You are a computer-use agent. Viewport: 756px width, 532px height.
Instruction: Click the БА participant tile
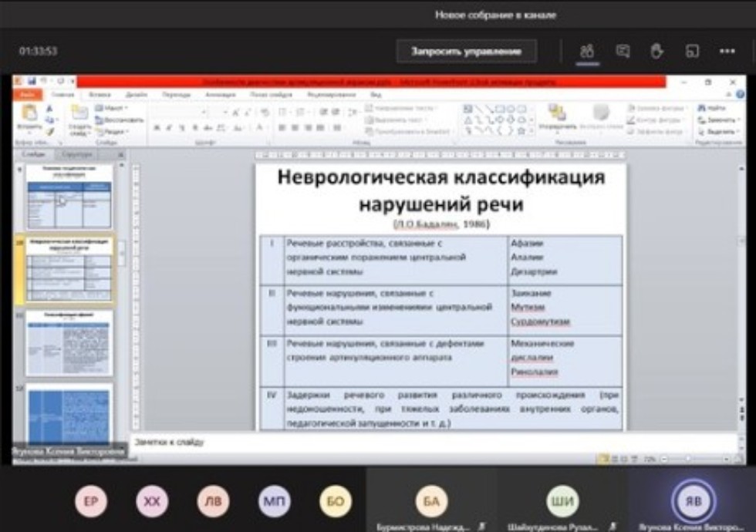tap(430, 502)
